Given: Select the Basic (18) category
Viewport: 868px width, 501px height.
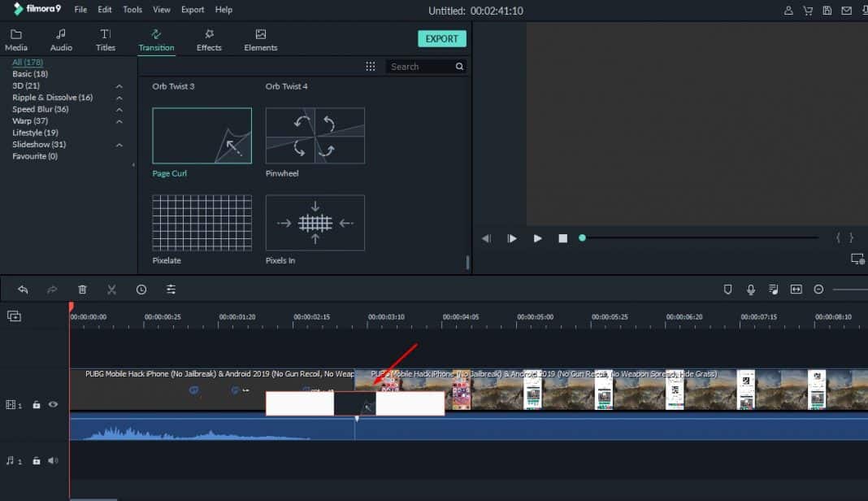Looking at the screenshot, I should point(30,74).
